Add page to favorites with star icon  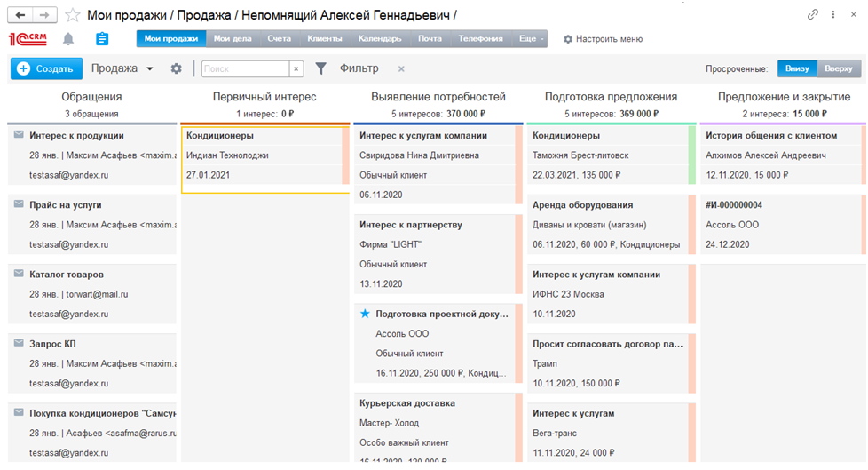pyautogui.click(x=73, y=15)
